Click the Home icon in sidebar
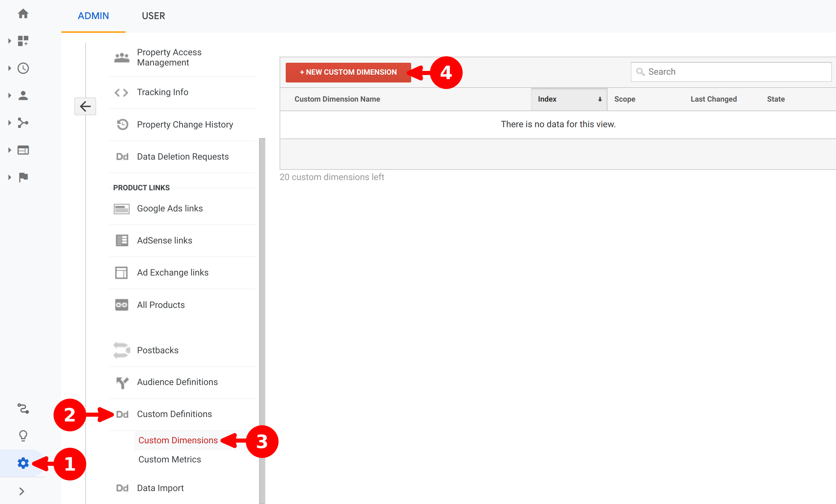 tap(23, 14)
